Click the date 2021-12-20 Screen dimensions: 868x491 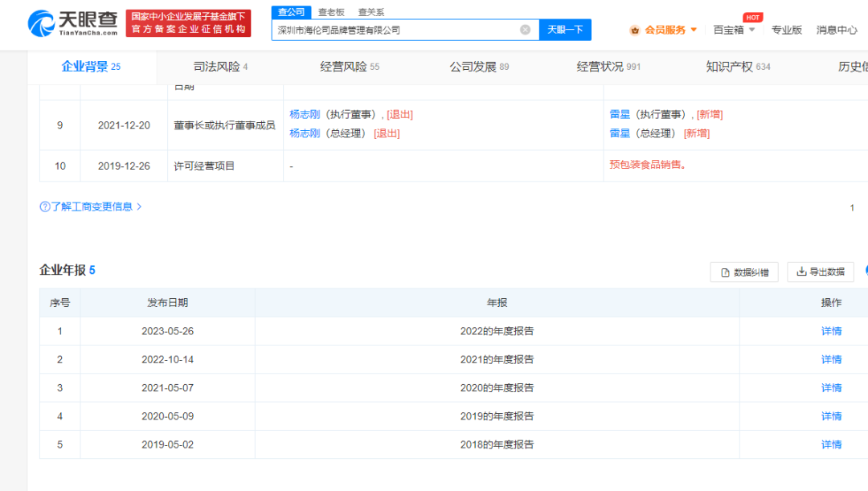[124, 125]
